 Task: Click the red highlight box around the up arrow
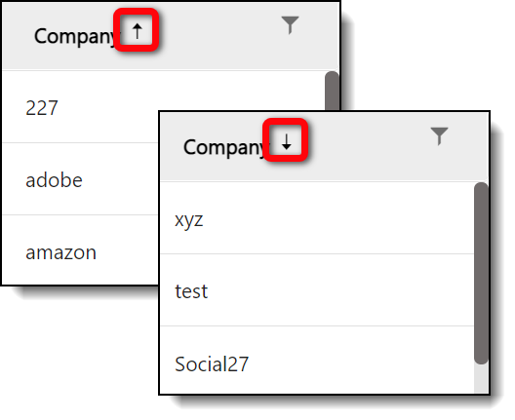136,30
